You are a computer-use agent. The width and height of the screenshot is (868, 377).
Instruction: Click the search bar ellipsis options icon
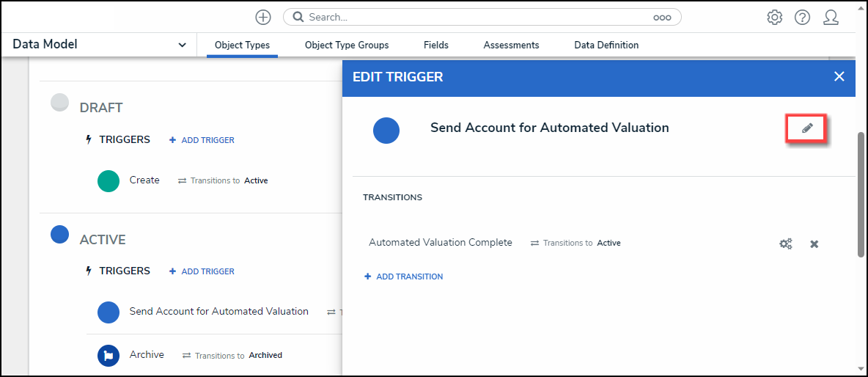[x=662, y=18]
